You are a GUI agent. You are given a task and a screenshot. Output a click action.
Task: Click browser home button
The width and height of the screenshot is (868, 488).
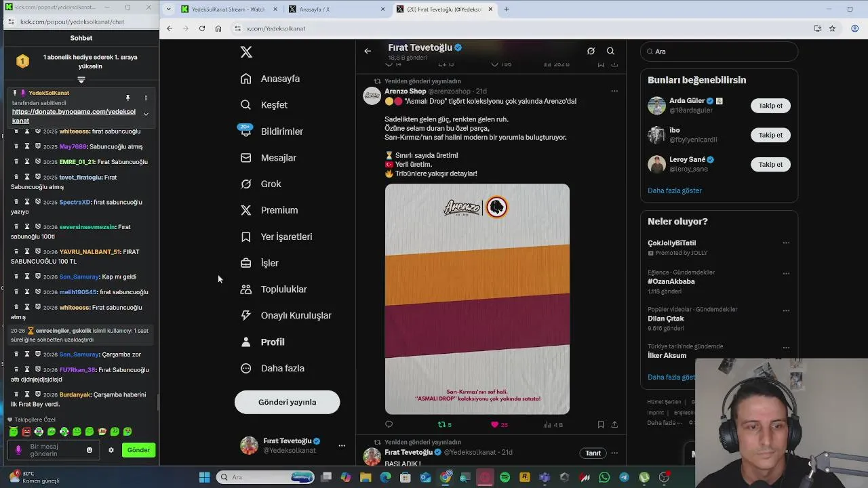click(218, 28)
